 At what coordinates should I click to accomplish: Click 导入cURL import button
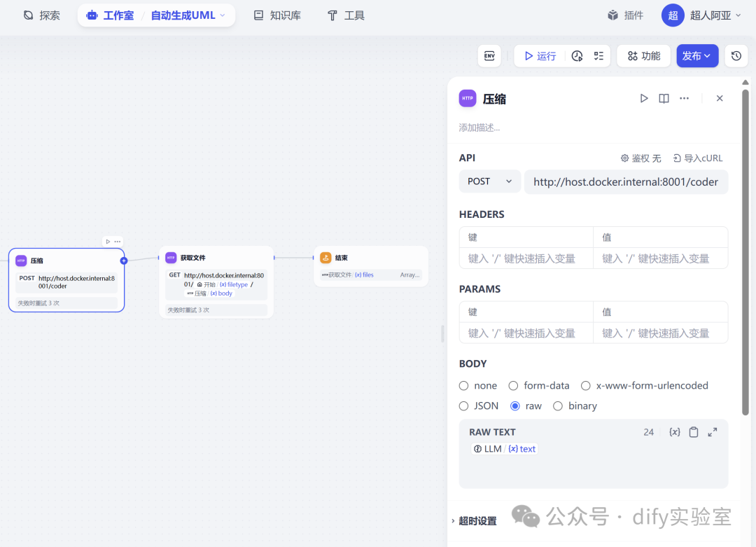point(698,158)
